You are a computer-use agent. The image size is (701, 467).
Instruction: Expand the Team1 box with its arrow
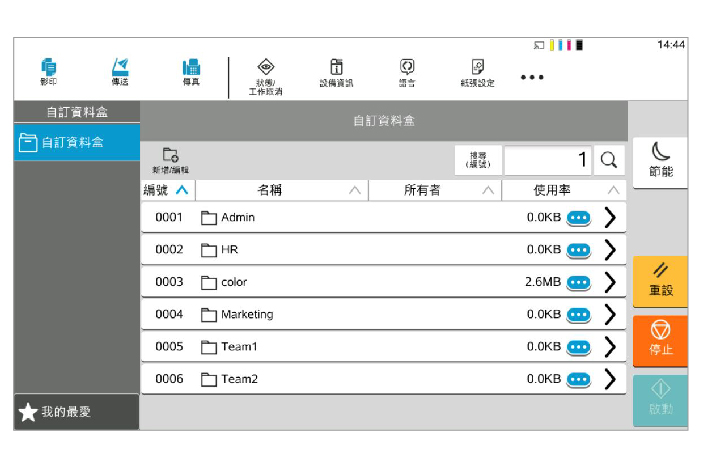[x=610, y=347]
